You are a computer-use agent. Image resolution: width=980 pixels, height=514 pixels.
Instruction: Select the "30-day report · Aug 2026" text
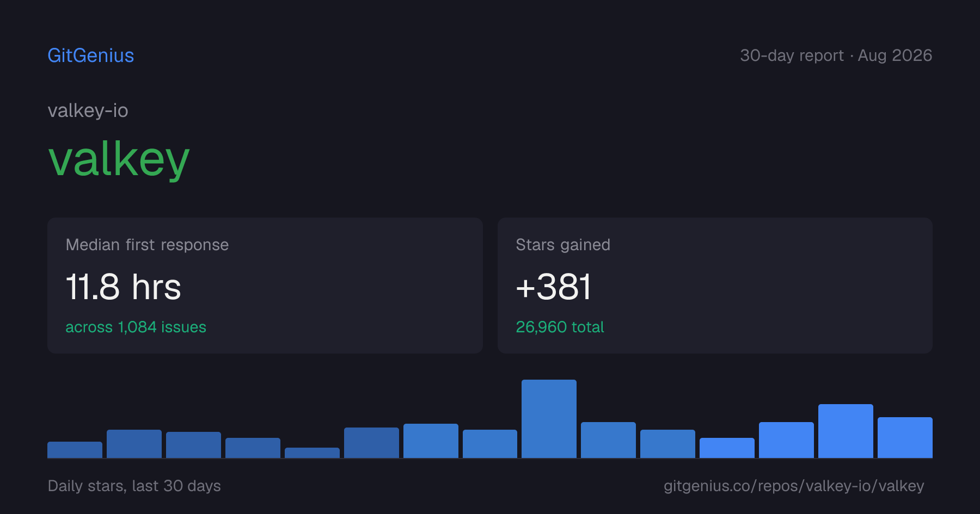(x=836, y=55)
